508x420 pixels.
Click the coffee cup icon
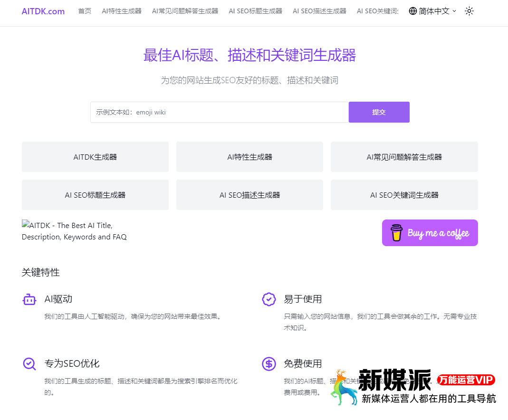tap(396, 233)
